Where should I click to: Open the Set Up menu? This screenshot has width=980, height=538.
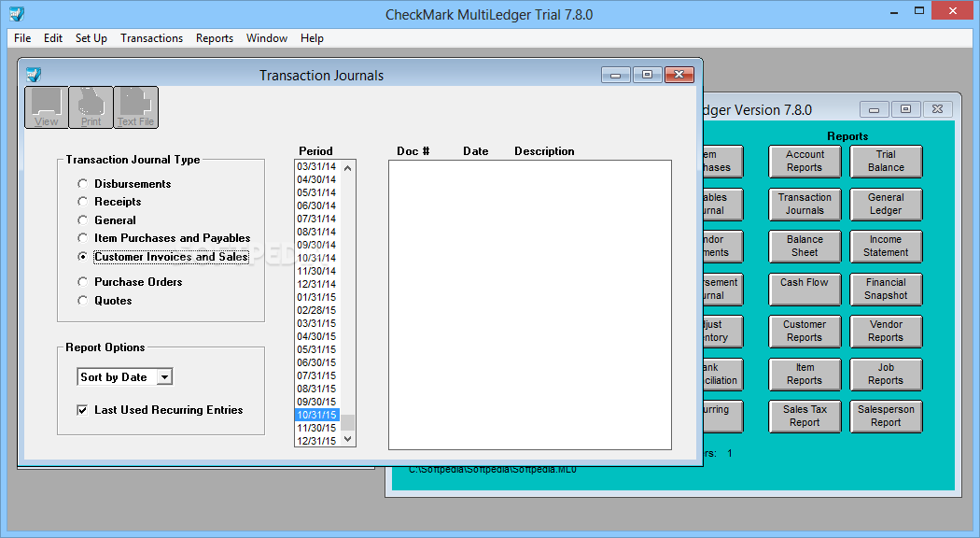point(91,38)
